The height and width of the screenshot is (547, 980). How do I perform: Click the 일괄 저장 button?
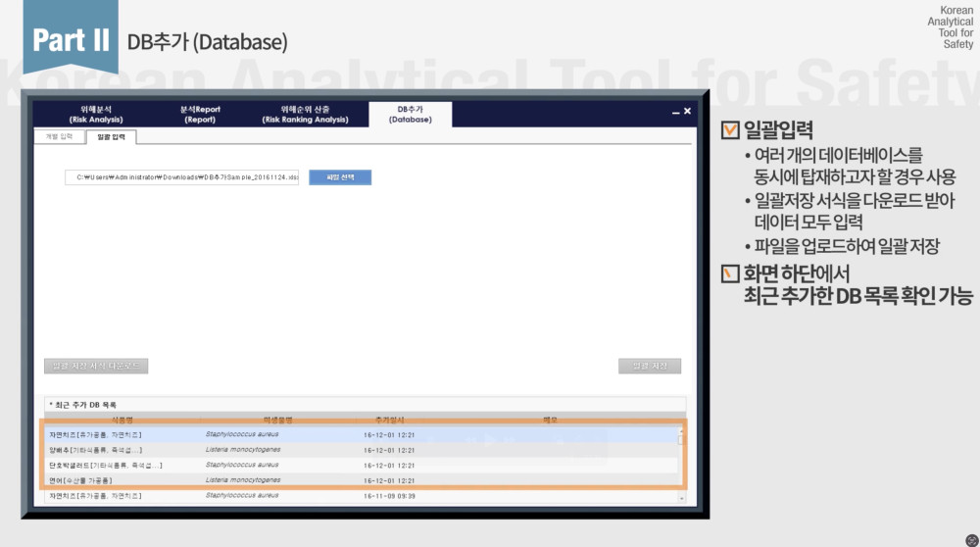[649, 366]
